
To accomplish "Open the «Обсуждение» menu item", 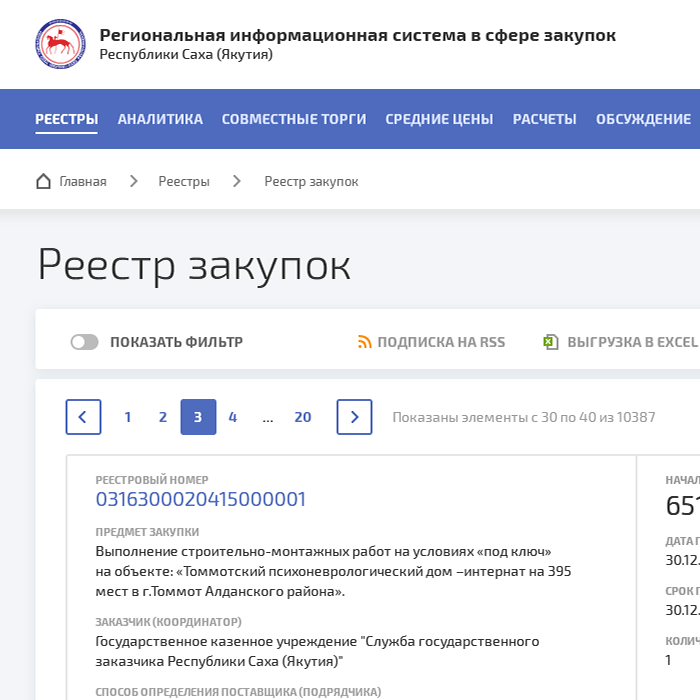I will click(643, 119).
